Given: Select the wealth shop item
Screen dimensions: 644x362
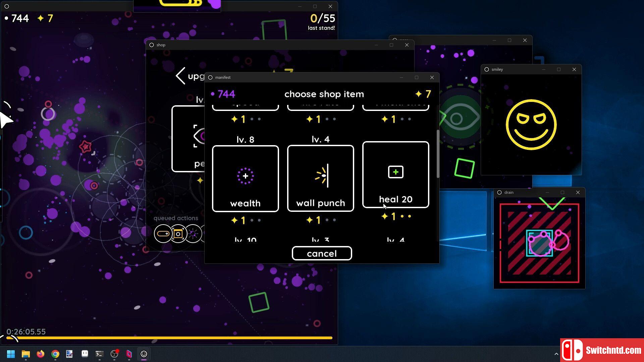Looking at the screenshot, I should 245,177.
